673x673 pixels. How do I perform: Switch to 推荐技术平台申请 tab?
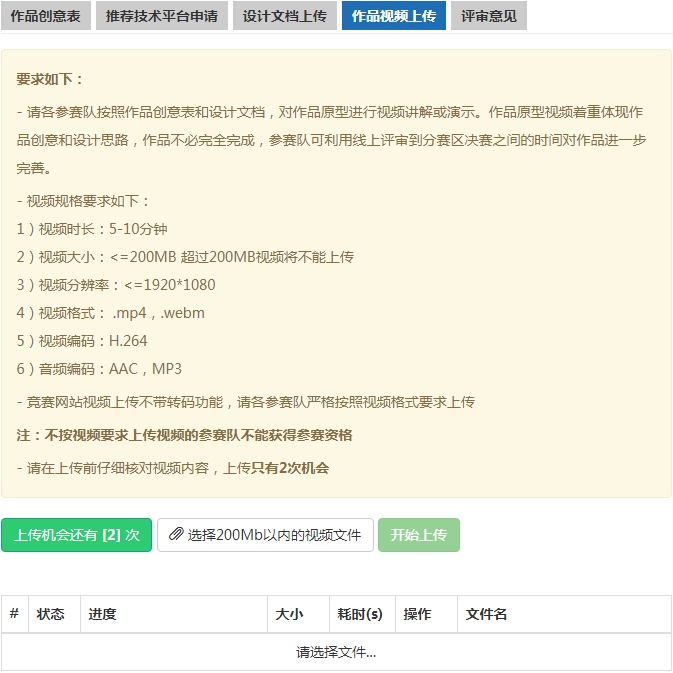point(162,16)
